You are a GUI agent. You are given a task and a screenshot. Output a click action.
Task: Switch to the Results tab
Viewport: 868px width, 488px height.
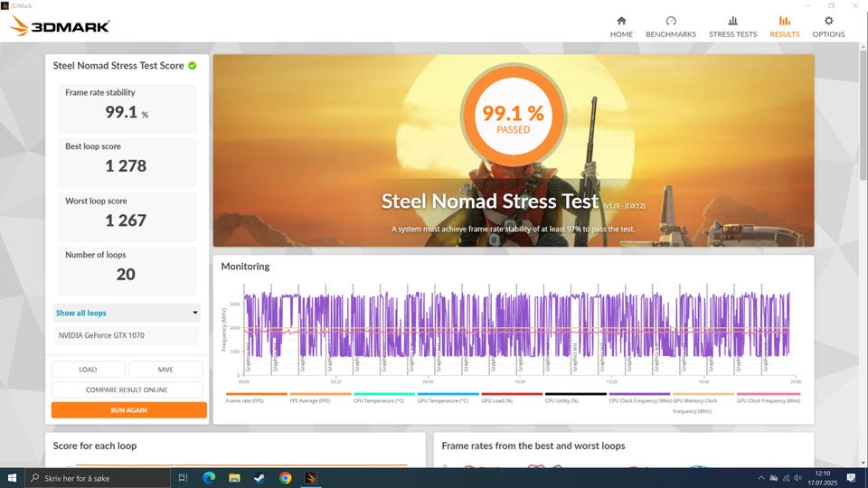[784, 26]
